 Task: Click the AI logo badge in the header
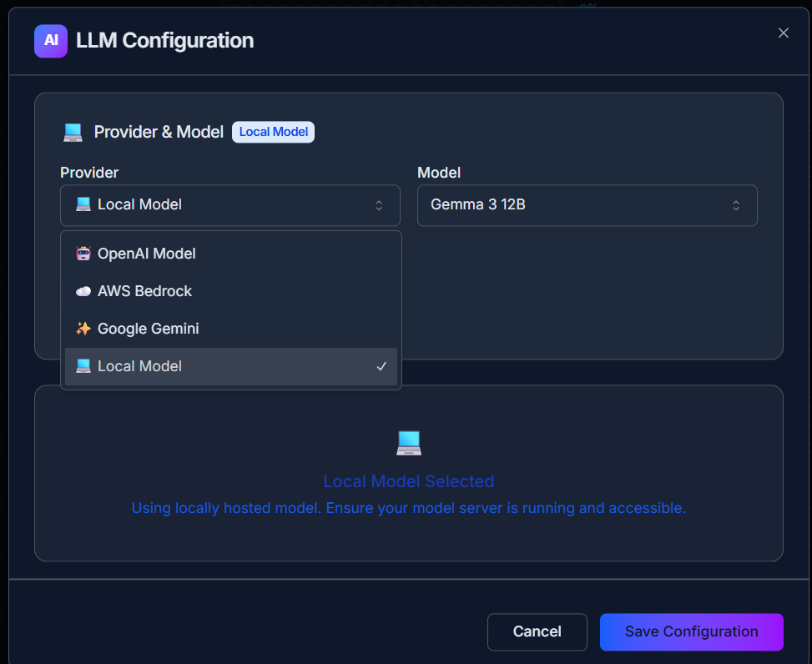click(x=50, y=40)
